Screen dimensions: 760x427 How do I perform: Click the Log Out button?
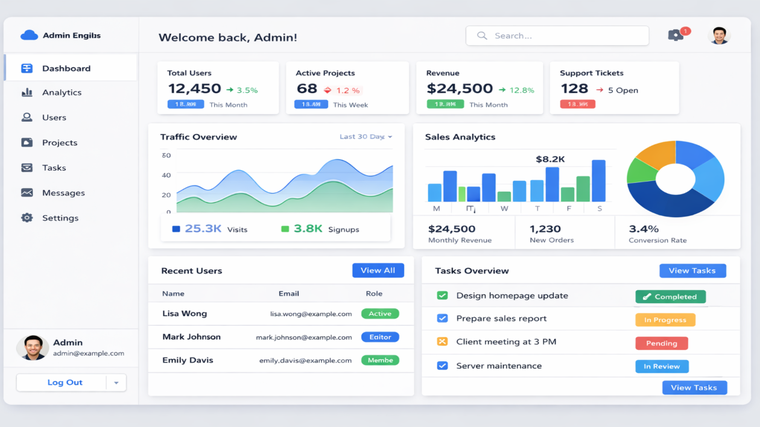point(64,383)
